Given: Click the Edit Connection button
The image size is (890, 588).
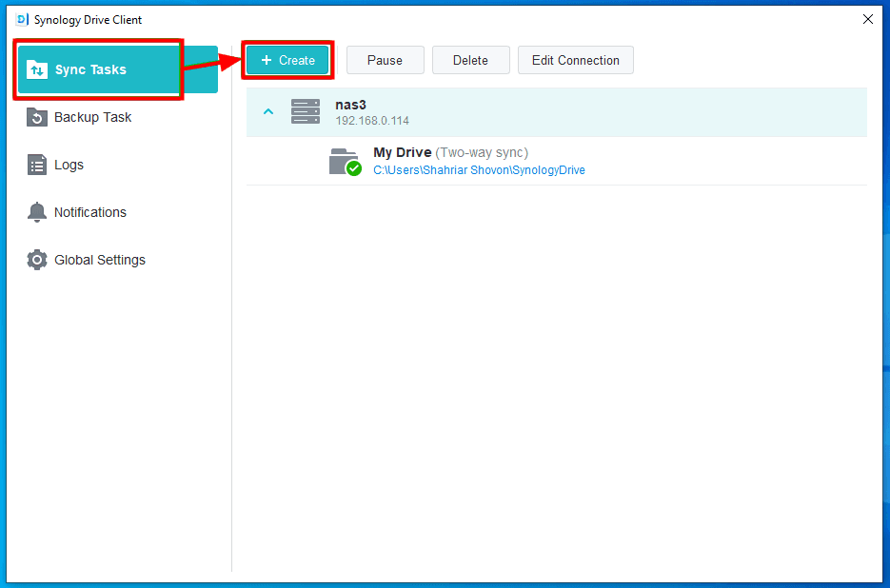Looking at the screenshot, I should coord(576,60).
